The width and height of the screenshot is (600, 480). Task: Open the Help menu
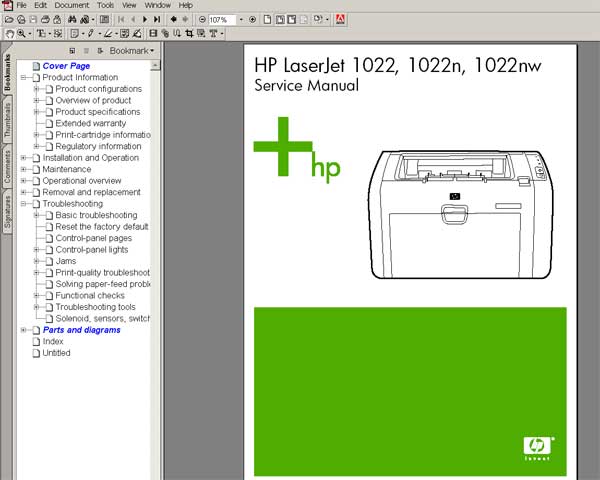tap(186, 5)
